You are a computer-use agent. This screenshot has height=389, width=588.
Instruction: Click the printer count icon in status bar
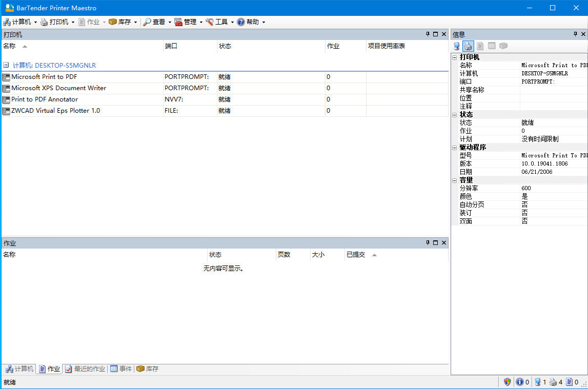coord(553,382)
